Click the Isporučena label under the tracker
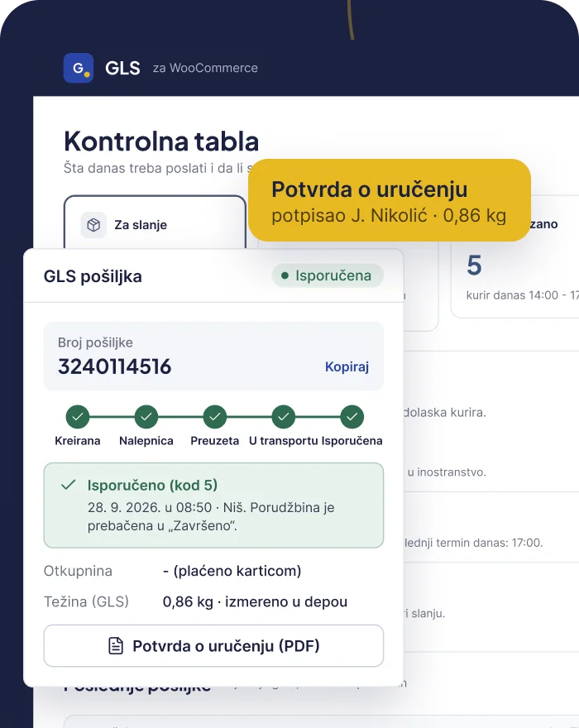579x728 pixels. point(352,441)
